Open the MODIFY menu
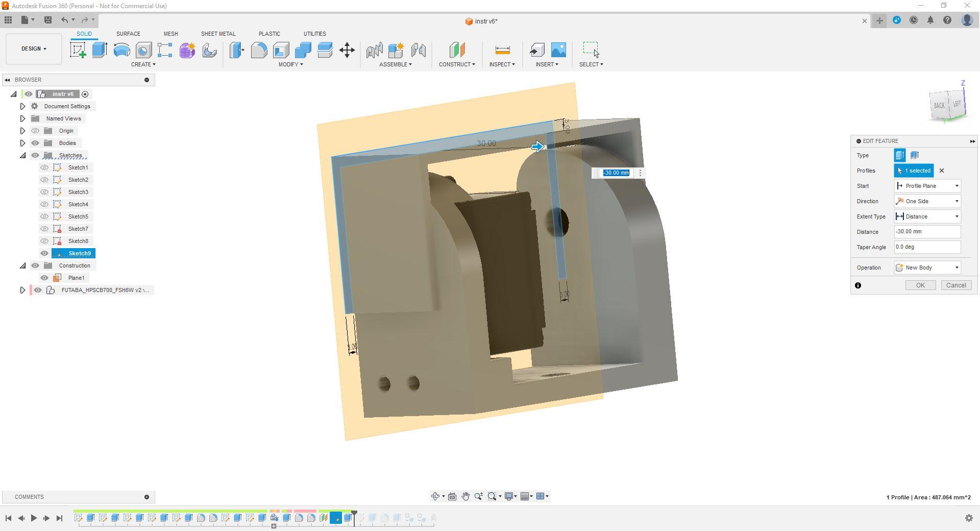The image size is (980, 531). (290, 64)
